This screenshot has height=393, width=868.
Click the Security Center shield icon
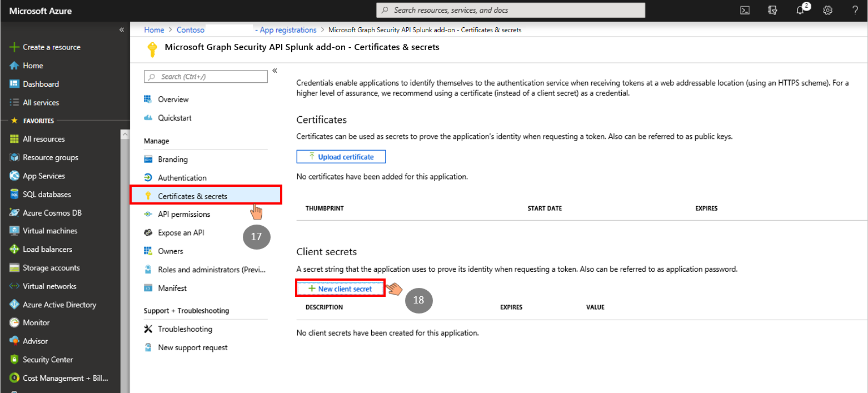(x=14, y=360)
